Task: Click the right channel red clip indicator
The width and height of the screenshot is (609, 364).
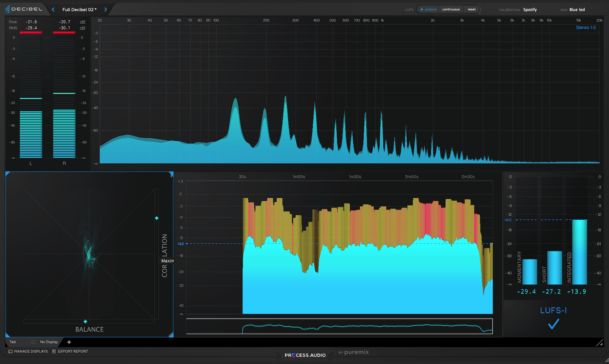Action: coord(64,33)
